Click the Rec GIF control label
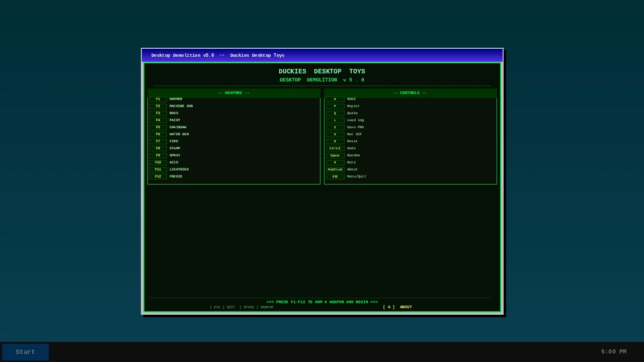Image resolution: width=644 pixels, height=362 pixels. click(x=354, y=134)
